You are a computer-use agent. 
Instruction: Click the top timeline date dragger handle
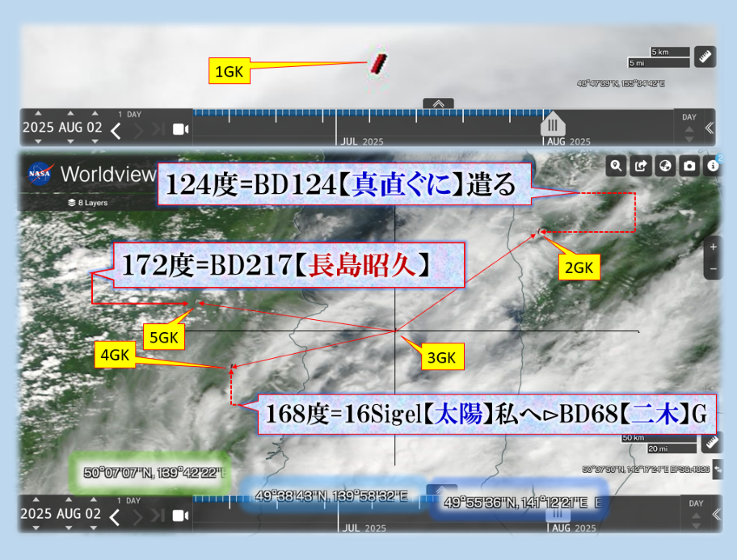(x=553, y=125)
